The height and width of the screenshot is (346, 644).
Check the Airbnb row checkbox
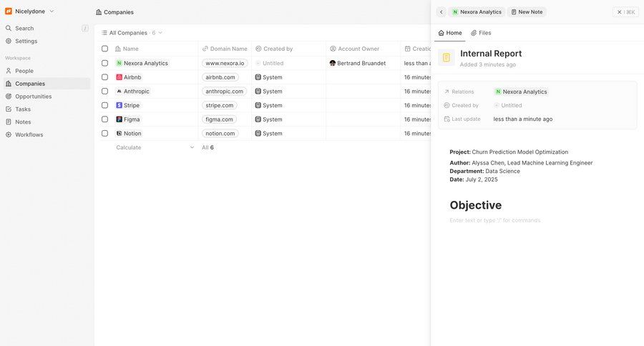(x=104, y=77)
